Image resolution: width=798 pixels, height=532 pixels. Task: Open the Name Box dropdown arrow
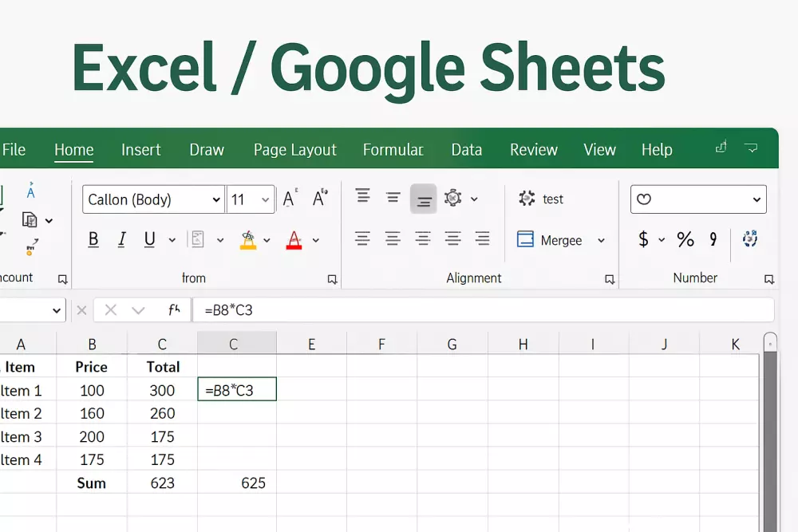click(x=57, y=310)
